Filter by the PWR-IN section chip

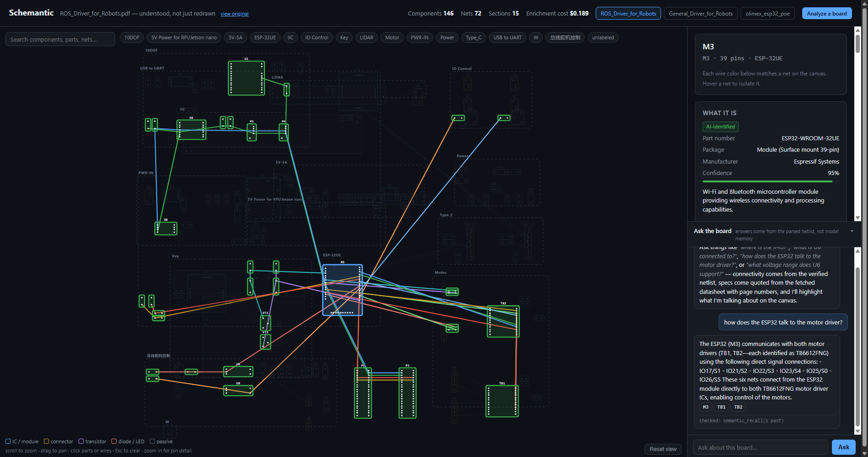419,37
